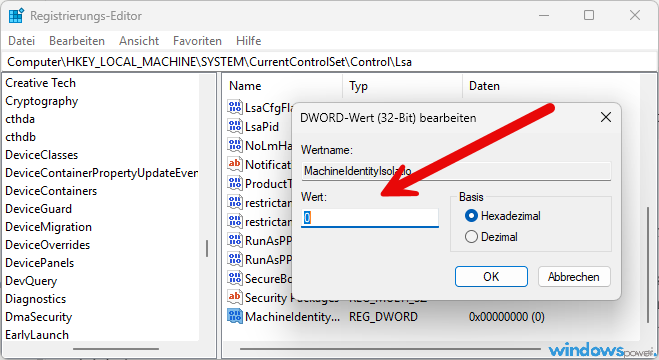The width and height of the screenshot is (659, 360).
Task: Click the values pane horizontal scrollbar
Action: (x=390, y=349)
